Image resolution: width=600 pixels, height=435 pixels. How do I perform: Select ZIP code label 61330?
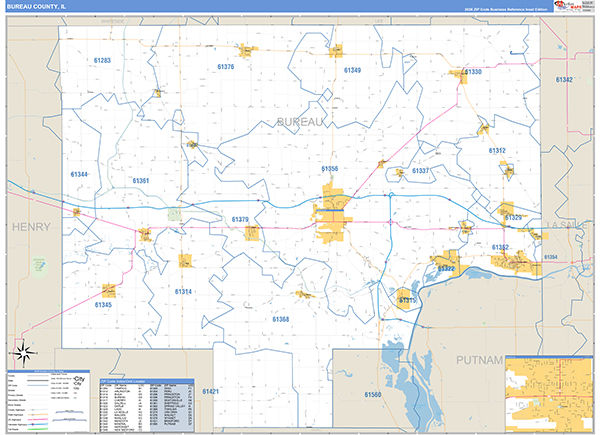473,72
